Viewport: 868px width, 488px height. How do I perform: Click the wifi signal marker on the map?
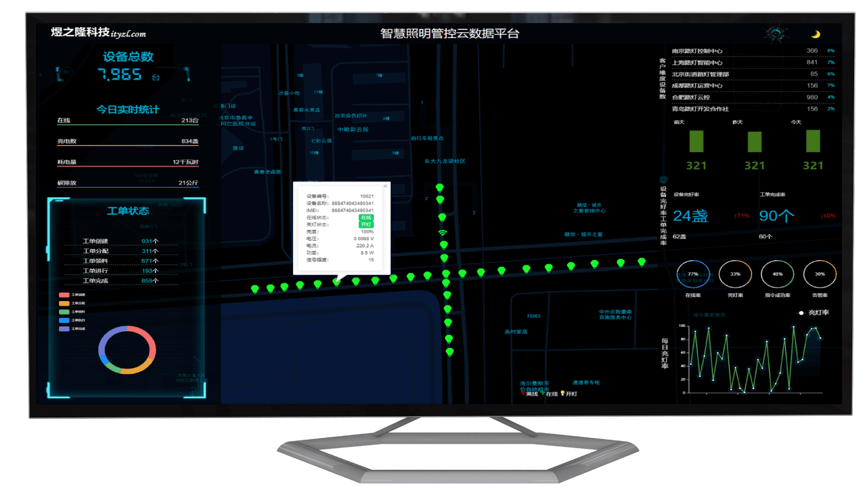pyautogui.click(x=443, y=232)
